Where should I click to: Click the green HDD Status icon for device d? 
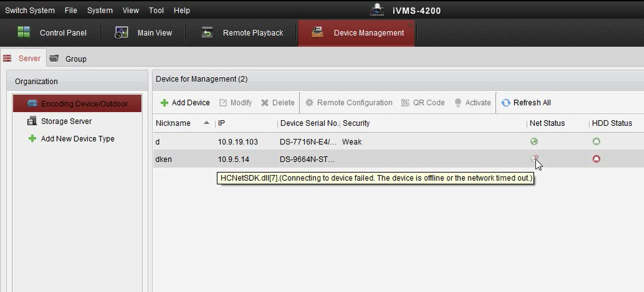pyautogui.click(x=596, y=142)
